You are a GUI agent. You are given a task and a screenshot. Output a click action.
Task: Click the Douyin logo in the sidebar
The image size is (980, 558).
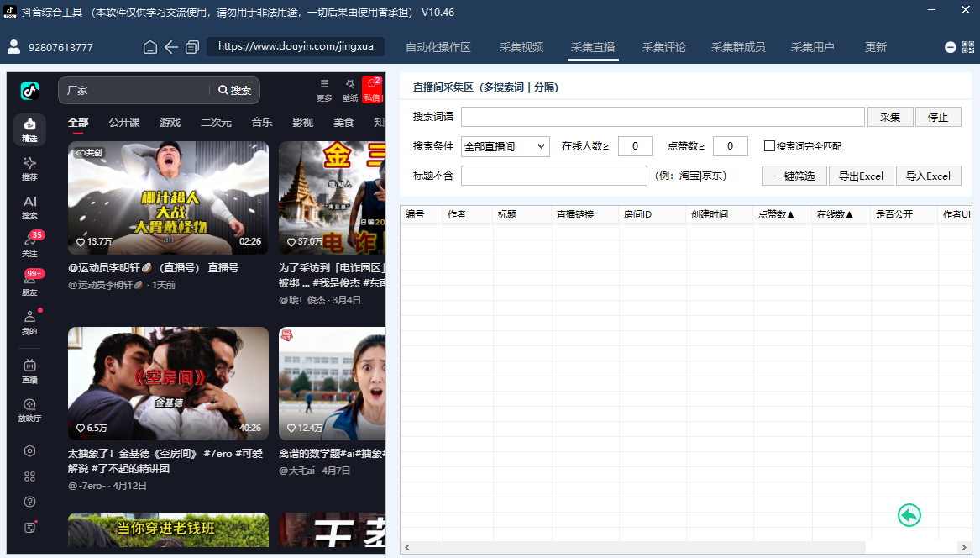(29, 91)
